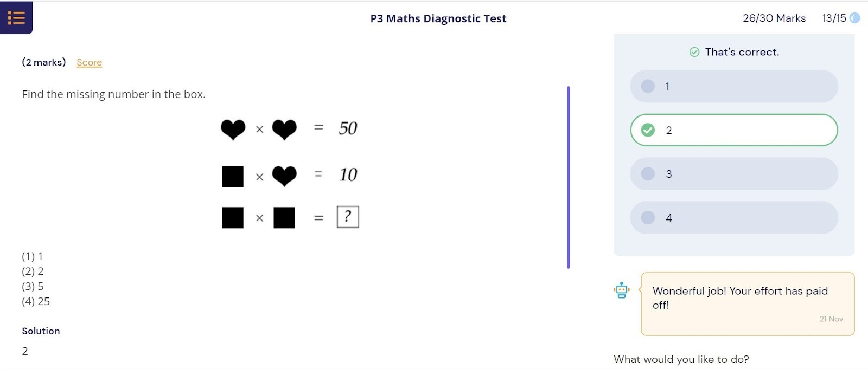This screenshot has height=369, width=868.
Task: Click the P3 Maths Diagnostic Test title
Action: click(438, 18)
